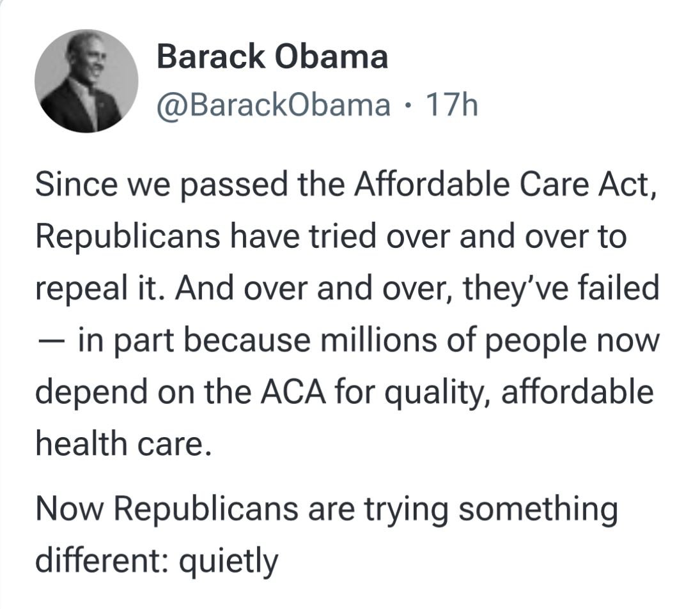Click the text 'health care.'
Image resolution: width=700 pixels, height=609 pixels.
click(x=123, y=444)
